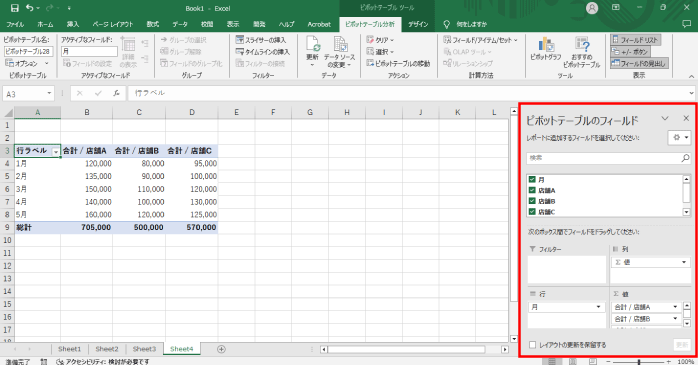Image resolution: width=698 pixels, height=365 pixels.
Task: Switch to Sheet1 tab
Action: (x=69, y=349)
